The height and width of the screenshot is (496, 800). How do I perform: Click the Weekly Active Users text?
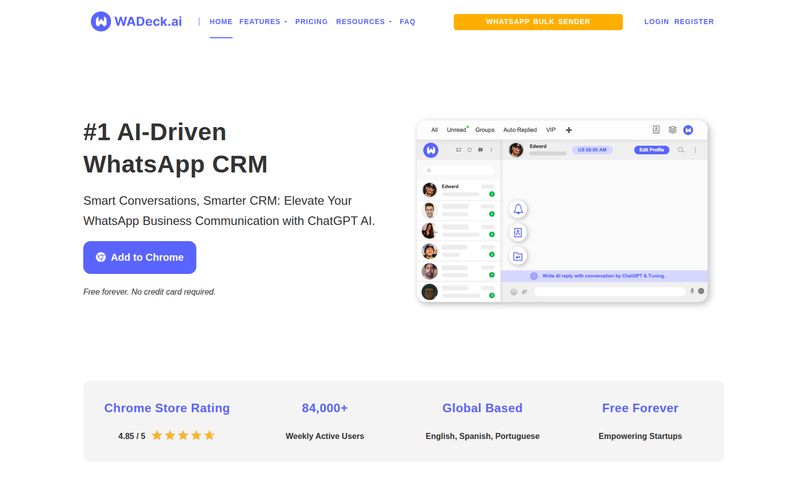pyautogui.click(x=324, y=436)
